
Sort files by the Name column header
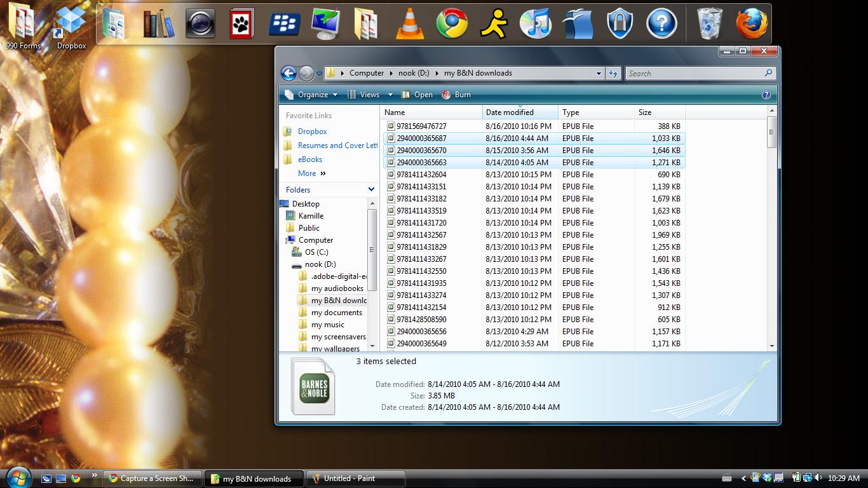[x=431, y=112]
